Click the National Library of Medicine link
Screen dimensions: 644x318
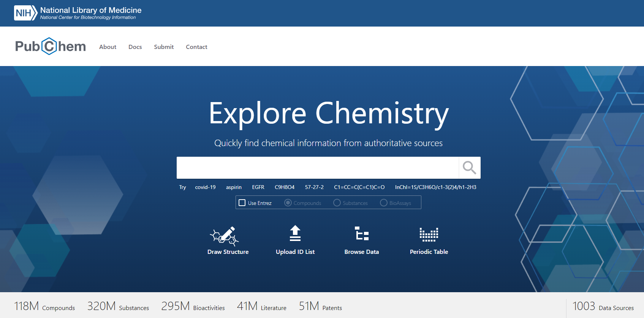coord(91,10)
